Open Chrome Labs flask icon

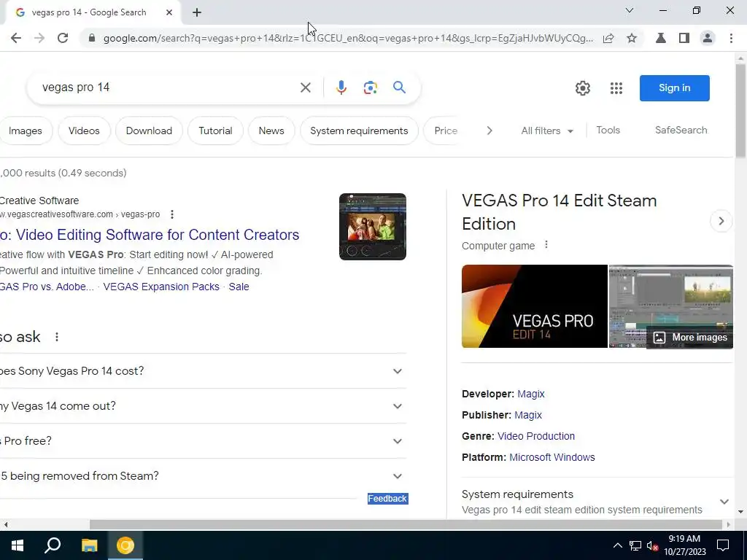click(x=661, y=38)
